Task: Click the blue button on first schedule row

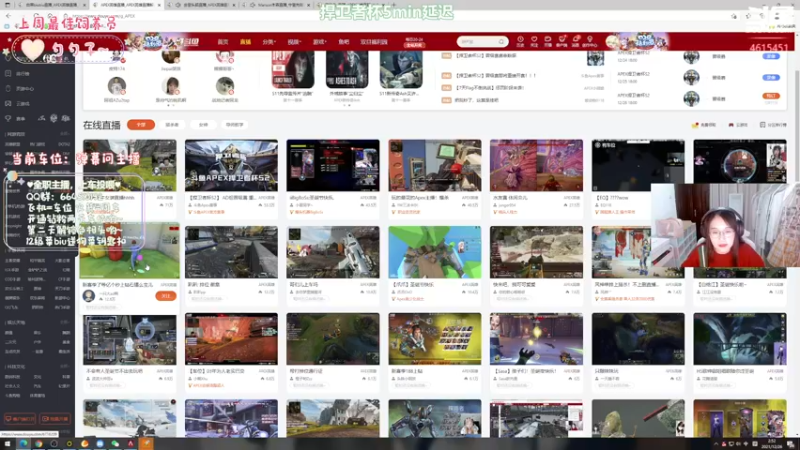Action: [771, 56]
